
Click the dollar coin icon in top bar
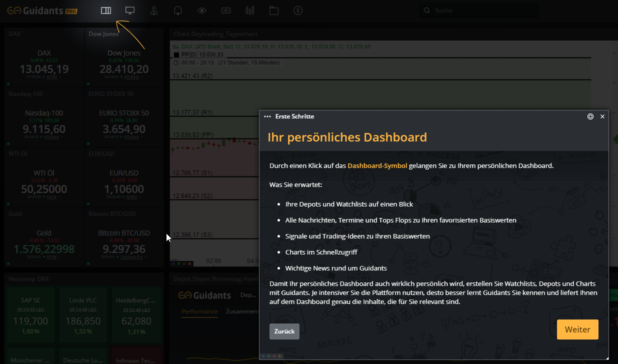(x=298, y=10)
